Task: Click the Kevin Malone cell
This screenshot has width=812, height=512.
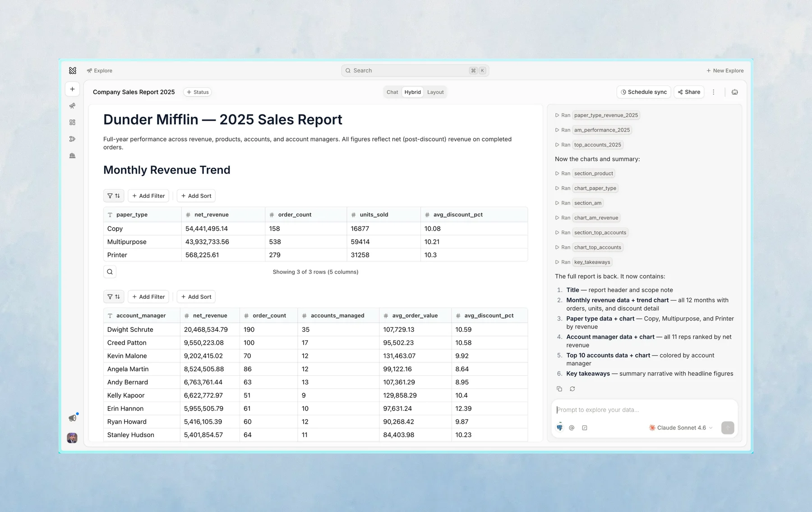Action: [x=142, y=356]
